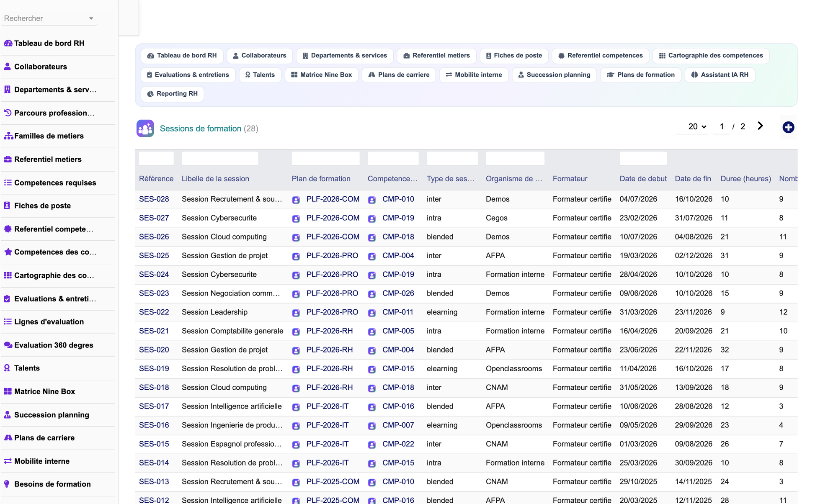Open the Reporting RH tab

coord(173,94)
